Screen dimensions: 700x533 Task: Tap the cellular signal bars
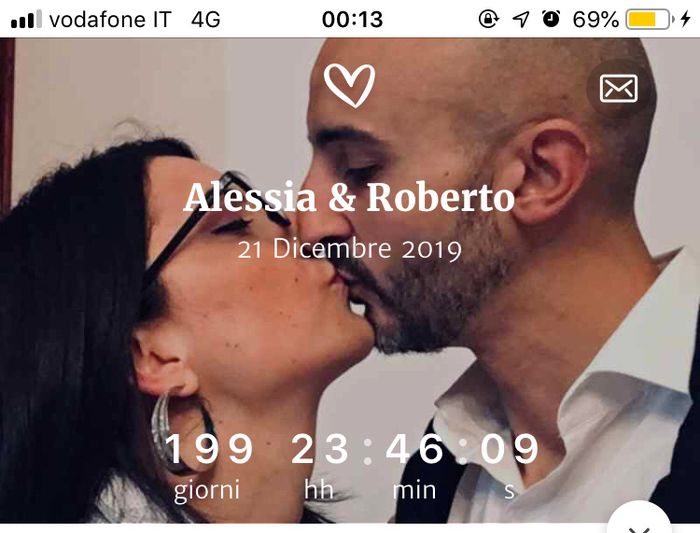click(26, 19)
